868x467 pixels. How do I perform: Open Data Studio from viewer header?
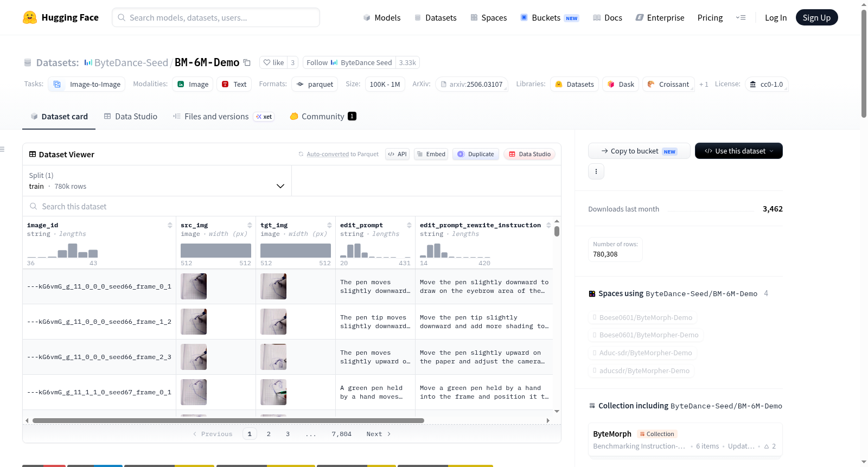pyautogui.click(x=529, y=154)
